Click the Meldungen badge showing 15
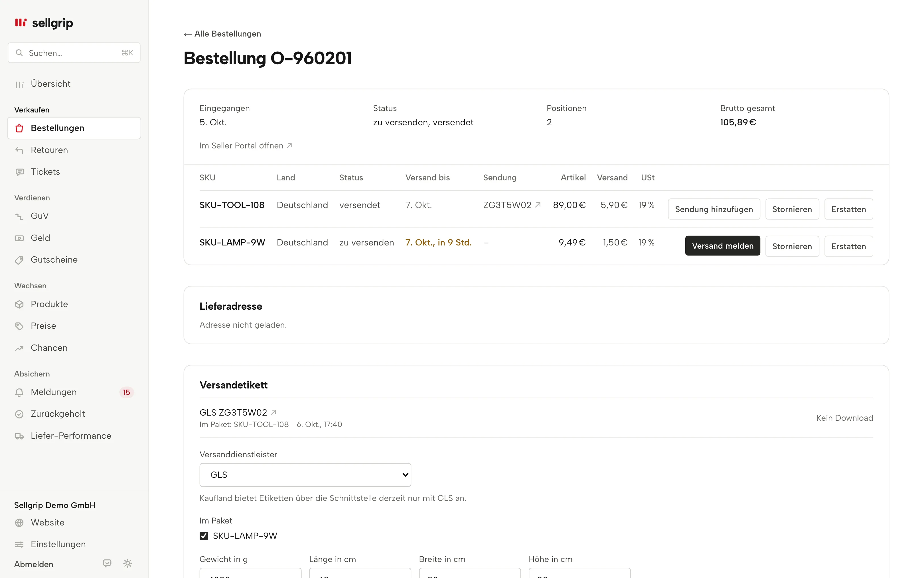The height and width of the screenshot is (578, 924). tap(126, 392)
